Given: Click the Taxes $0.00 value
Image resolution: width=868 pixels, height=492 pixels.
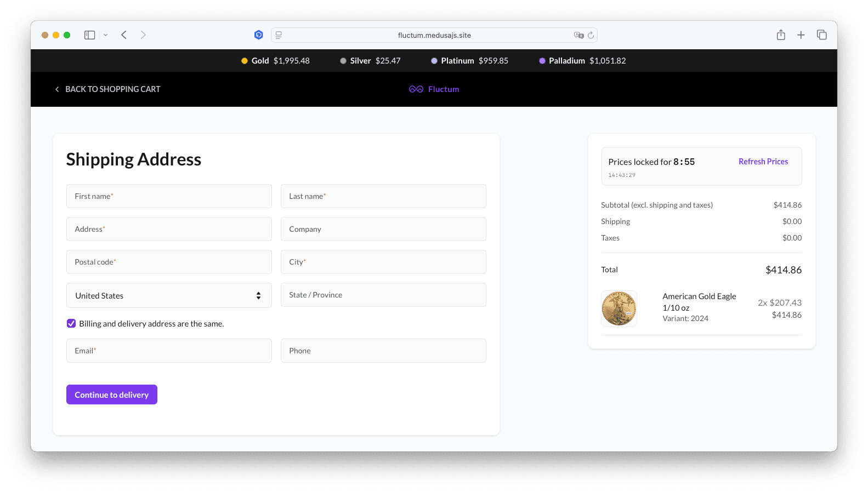Looking at the screenshot, I should (792, 238).
